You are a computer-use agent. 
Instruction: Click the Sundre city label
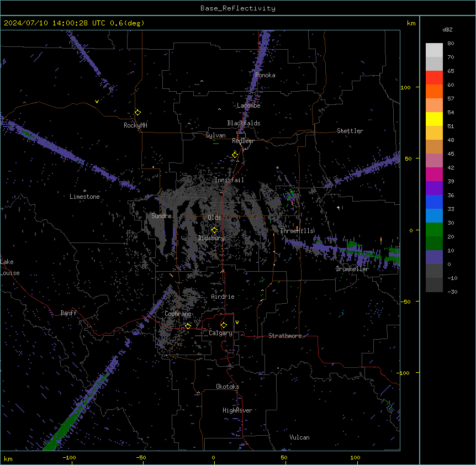click(x=161, y=216)
